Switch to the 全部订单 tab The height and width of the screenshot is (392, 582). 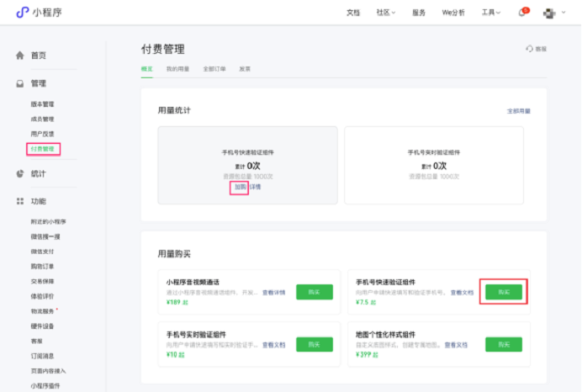213,69
